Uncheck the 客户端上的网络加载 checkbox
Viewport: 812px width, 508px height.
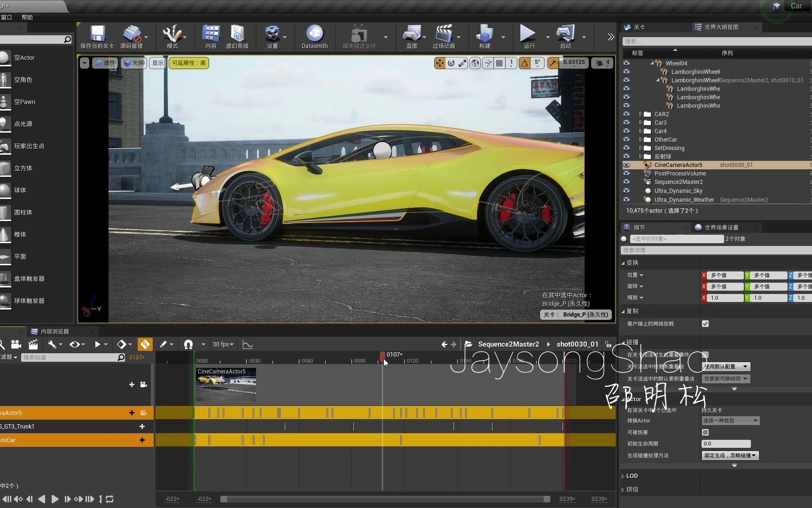(704, 324)
